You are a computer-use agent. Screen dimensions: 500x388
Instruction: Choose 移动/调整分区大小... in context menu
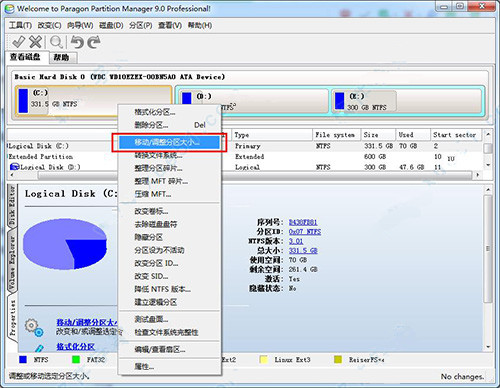170,142
